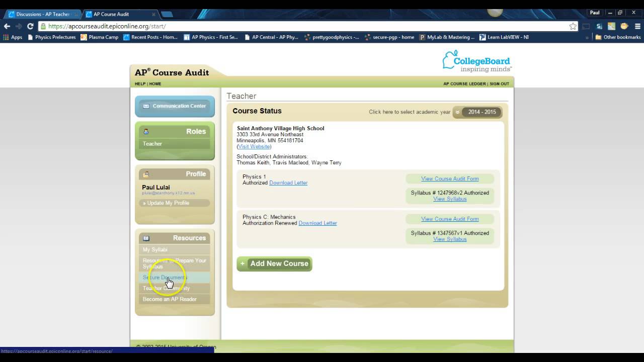Click Add New Course button
The image size is (644, 362).
point(274,264)
